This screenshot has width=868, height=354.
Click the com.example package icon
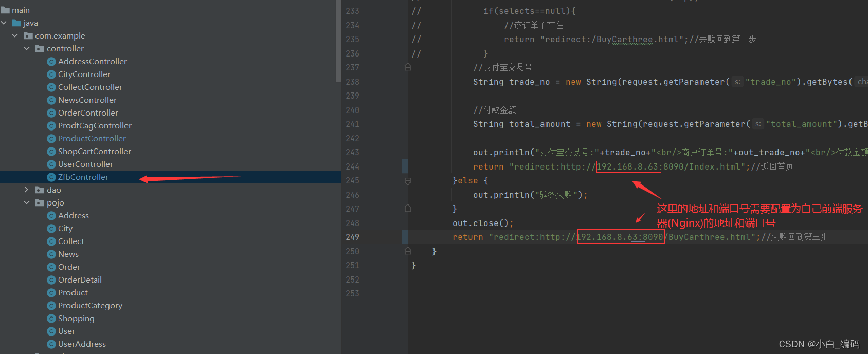(28, 35)
